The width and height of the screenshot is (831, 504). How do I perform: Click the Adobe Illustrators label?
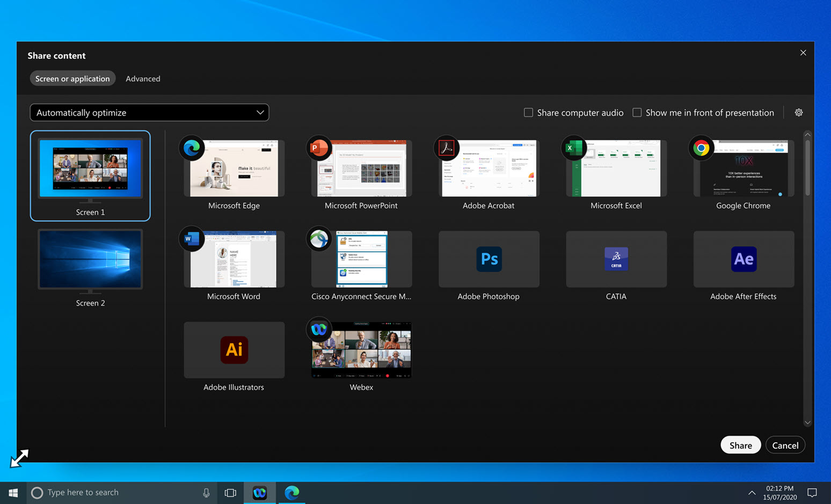234,387
